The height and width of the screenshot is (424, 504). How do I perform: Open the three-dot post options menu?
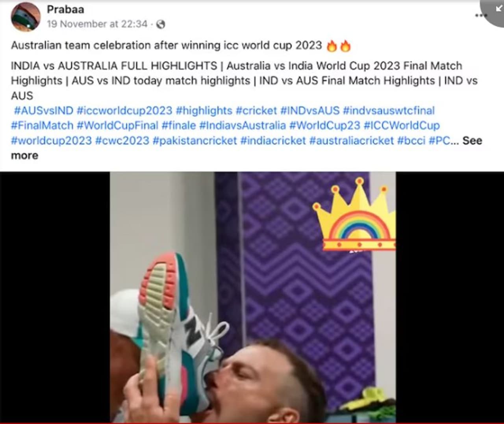480,15
